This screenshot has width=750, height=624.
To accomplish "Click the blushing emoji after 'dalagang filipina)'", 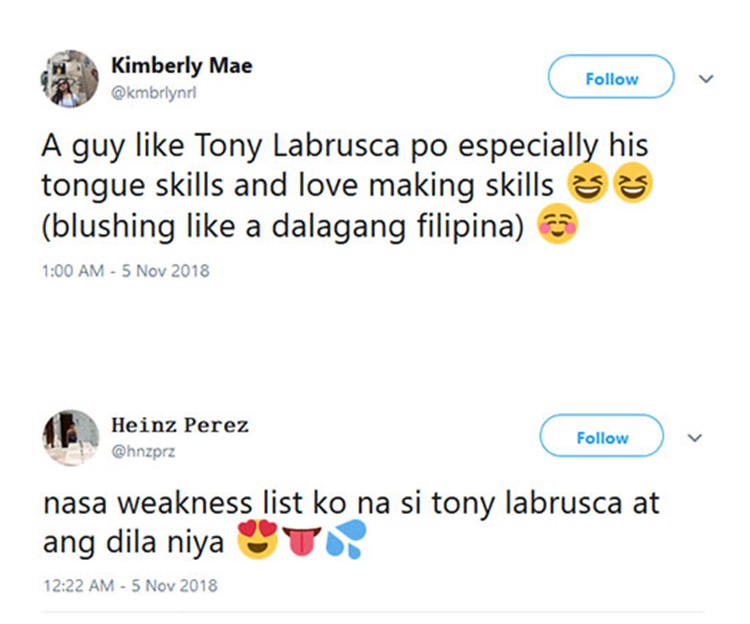I will tap(558, 226).
